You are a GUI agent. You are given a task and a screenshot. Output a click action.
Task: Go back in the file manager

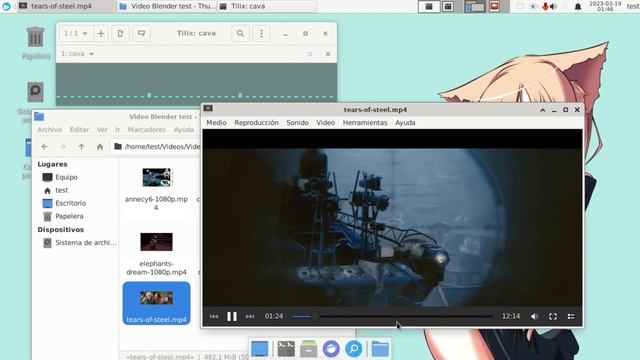point(44,147)
